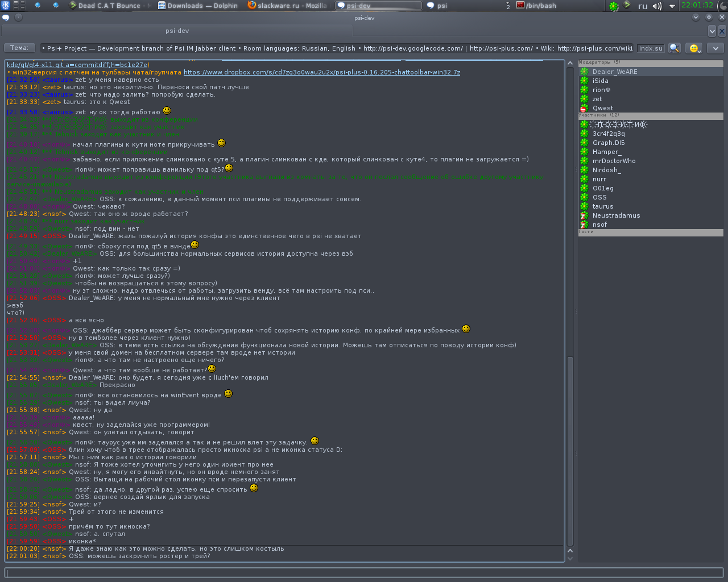Click the status icon next to O01eg

click(x=584, y=188)
